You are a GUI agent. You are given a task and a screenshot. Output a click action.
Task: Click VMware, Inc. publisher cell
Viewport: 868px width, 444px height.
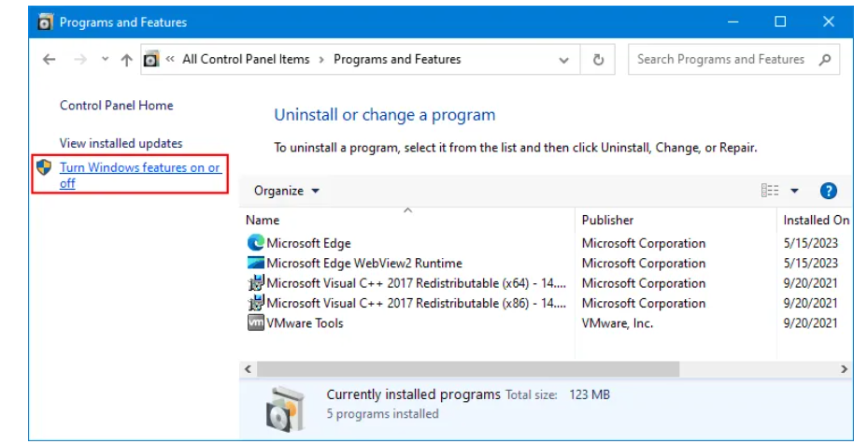(618, 323)
